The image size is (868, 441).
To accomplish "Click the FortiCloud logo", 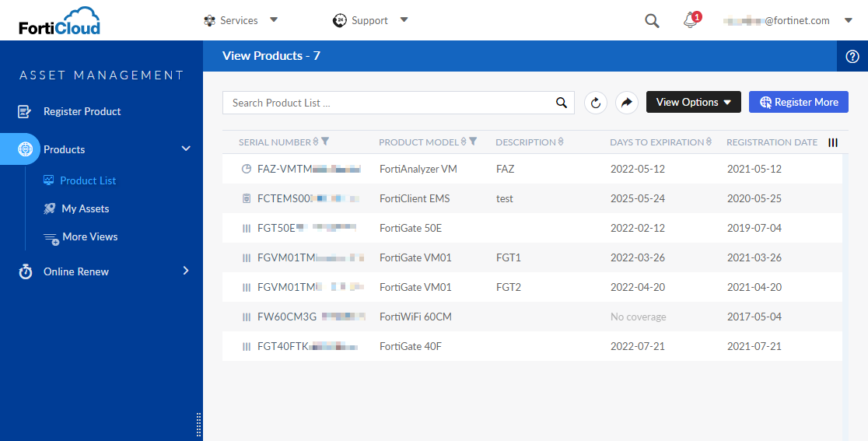I will pos(60,21).
